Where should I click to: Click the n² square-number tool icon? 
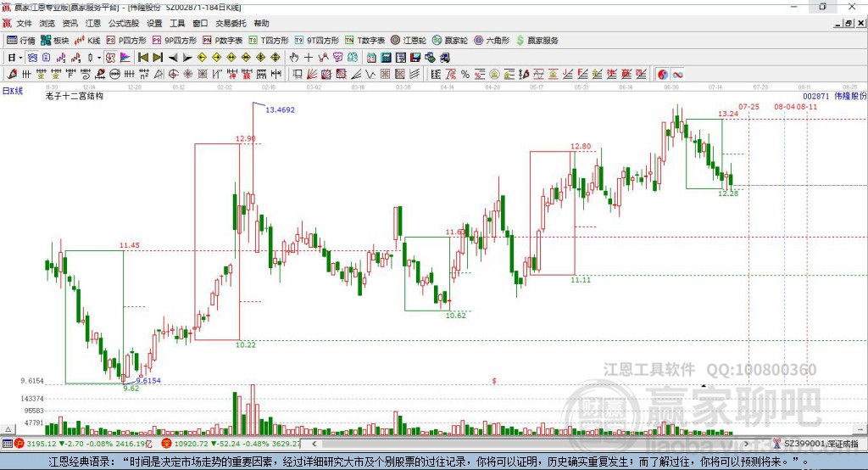click(x=144, y=74)
